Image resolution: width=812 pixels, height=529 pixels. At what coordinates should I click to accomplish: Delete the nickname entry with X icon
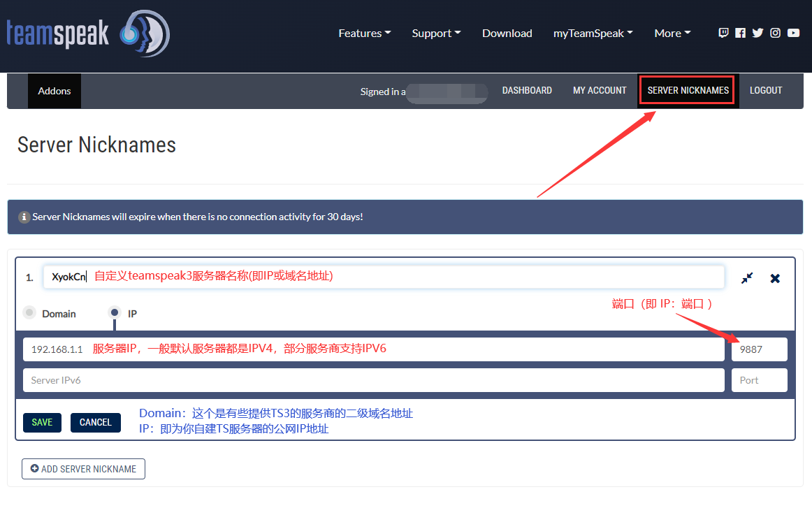(x=775, y=278)
